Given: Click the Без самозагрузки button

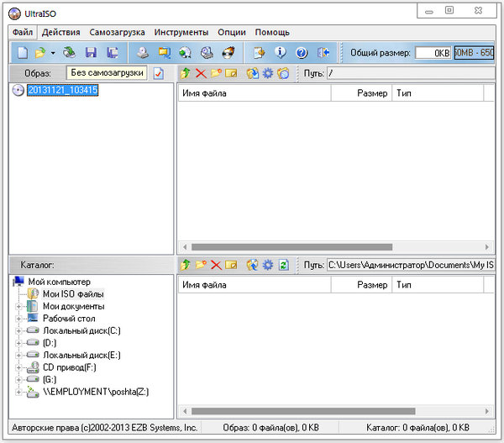Looking at the screenshot, I should click(106, 73).
